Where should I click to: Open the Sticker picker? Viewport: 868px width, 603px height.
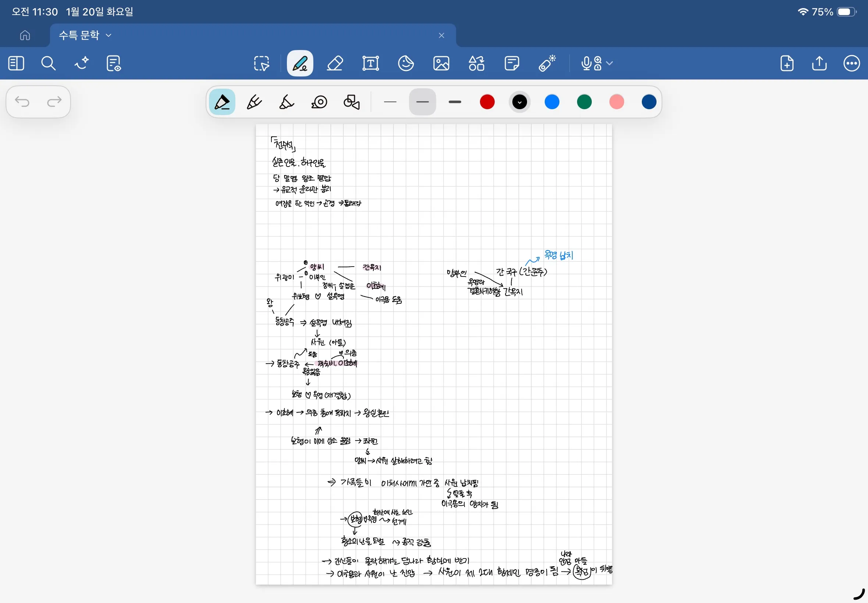(x=406, y=64)
